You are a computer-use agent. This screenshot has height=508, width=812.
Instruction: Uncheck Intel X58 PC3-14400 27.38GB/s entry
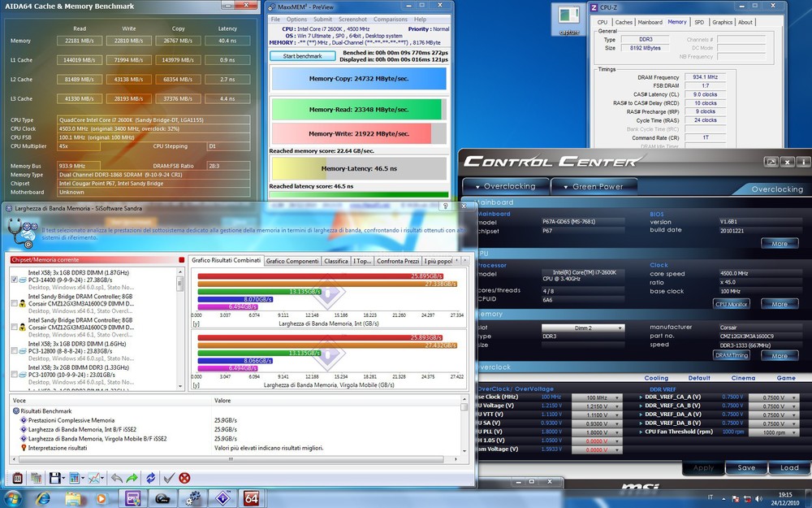[15, 280]
